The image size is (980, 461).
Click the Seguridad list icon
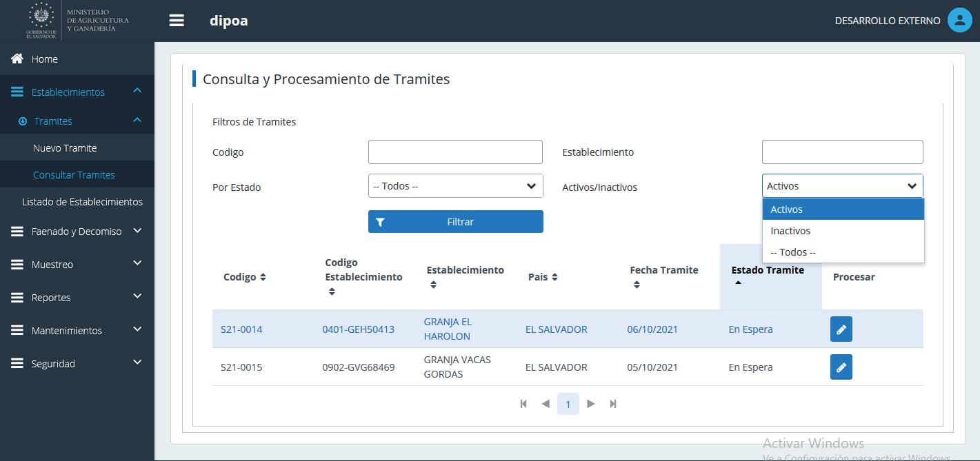(17, 364)
